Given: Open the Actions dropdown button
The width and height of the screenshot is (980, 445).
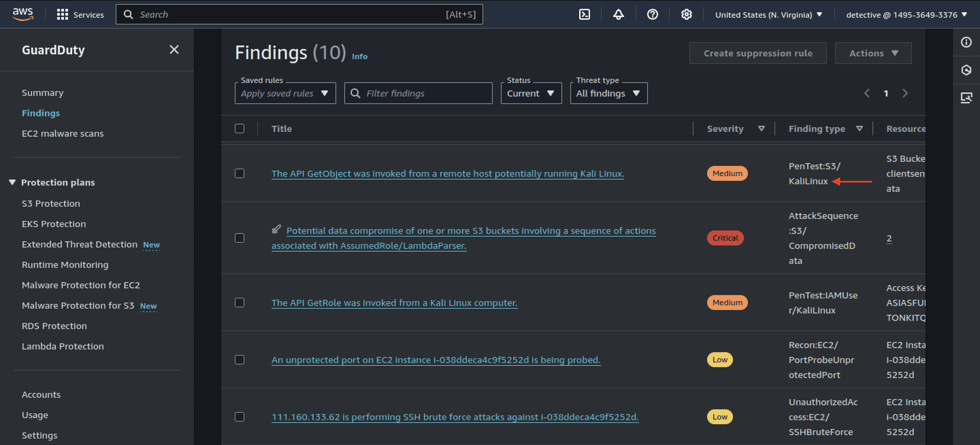Looking at the screenshot, I should (x=873, y=53).
